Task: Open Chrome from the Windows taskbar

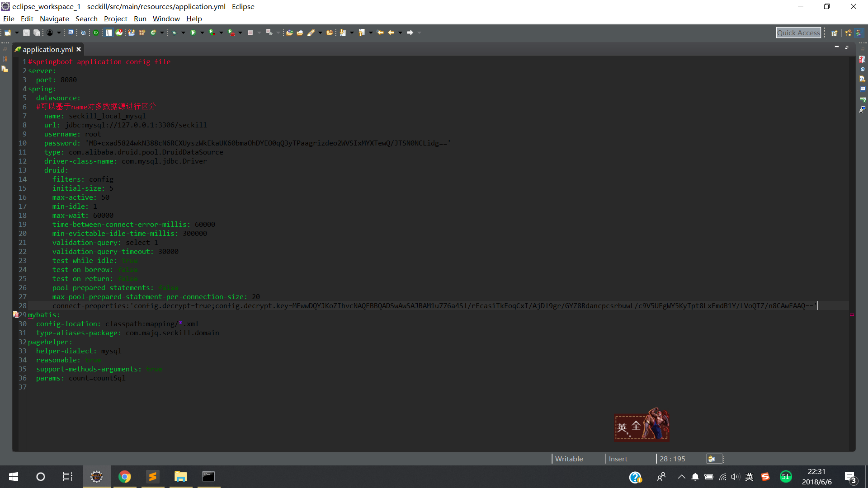Action: (x=125, y=476)
